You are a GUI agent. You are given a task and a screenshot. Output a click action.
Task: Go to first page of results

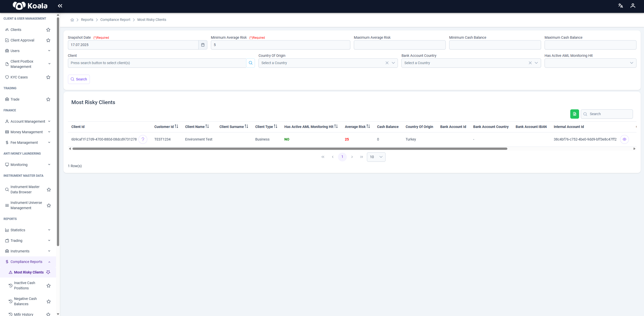click(323, 157)
